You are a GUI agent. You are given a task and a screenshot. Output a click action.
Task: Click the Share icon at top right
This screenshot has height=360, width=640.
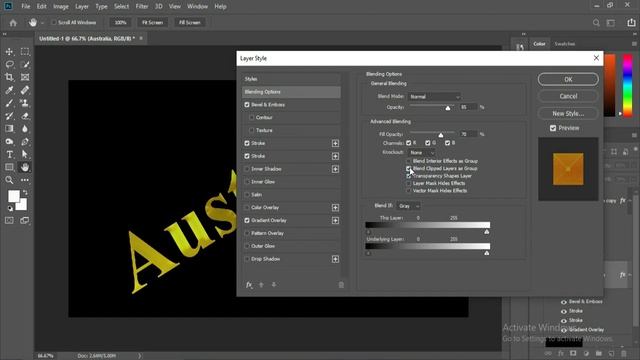point(631,23)
